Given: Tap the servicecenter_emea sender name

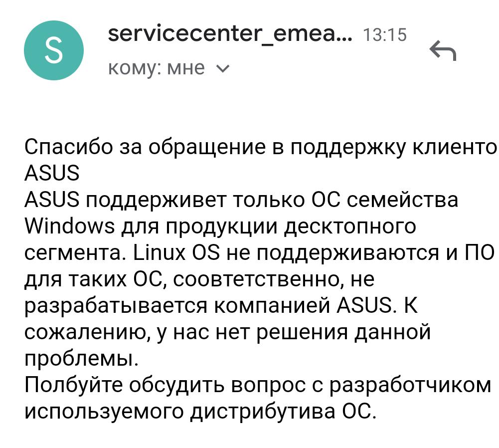Looking at the screenshot, I should [229, 34].
